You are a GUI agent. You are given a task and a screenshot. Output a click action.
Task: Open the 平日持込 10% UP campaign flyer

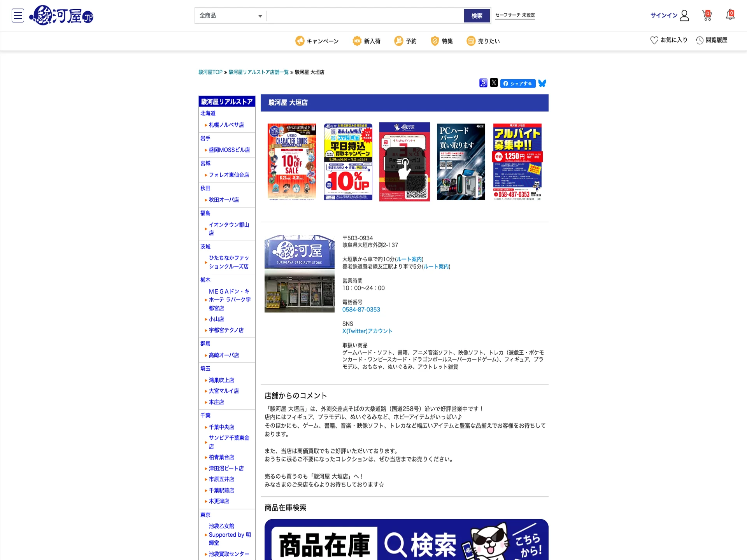tap(348, 162)
